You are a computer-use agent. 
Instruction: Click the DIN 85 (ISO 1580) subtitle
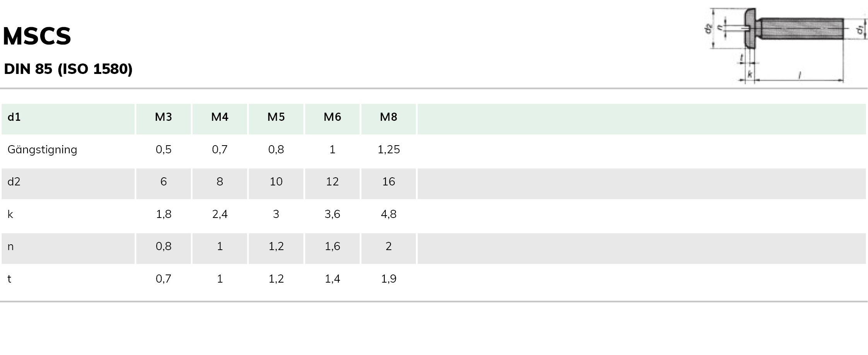pos(68,69)
